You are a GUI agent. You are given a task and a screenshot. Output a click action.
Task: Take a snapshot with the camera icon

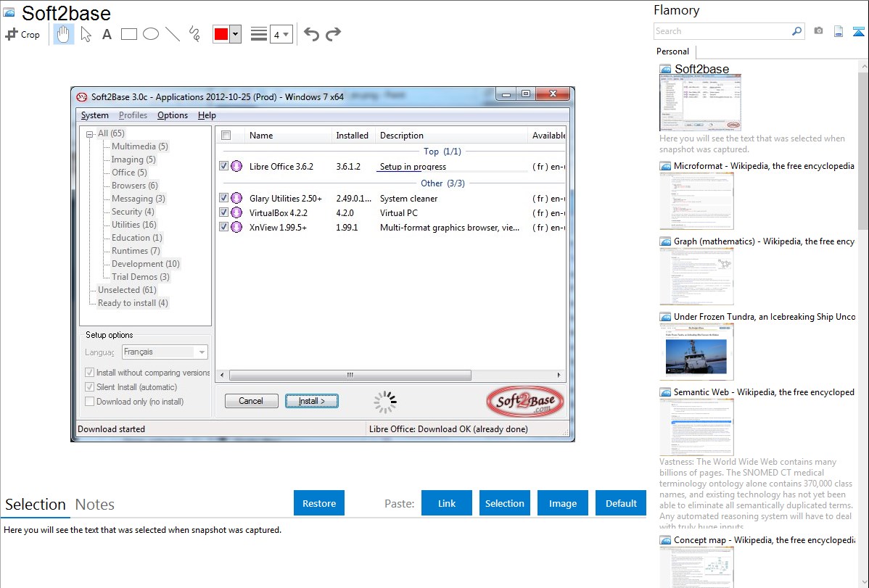click(818, 31)
